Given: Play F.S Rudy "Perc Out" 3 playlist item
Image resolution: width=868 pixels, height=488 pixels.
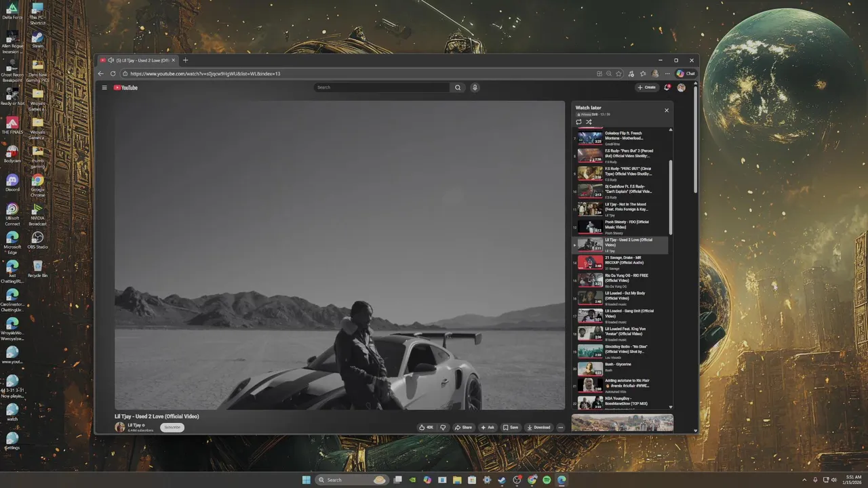Looking at the screenshot, I should [x=620, y=156].
